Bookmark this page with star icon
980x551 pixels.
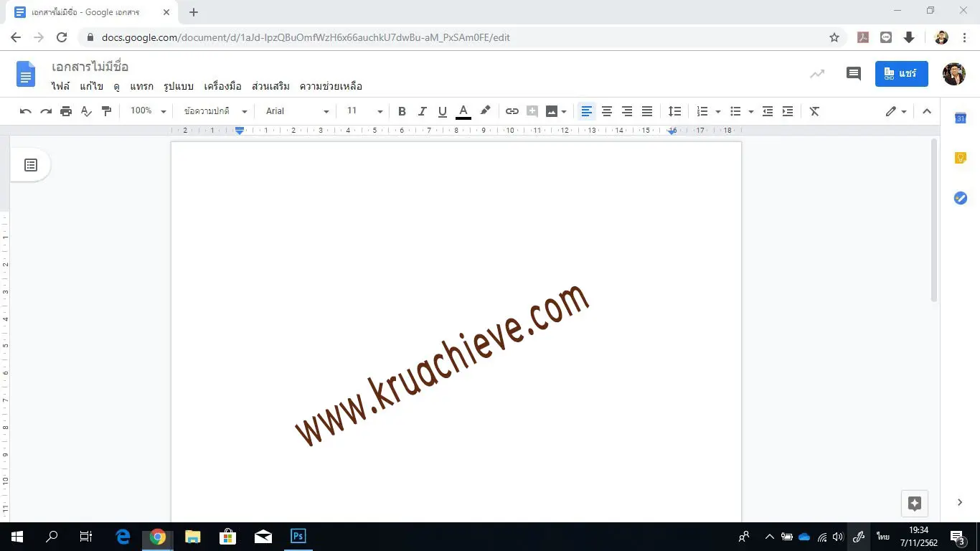(x=834, y=37)
